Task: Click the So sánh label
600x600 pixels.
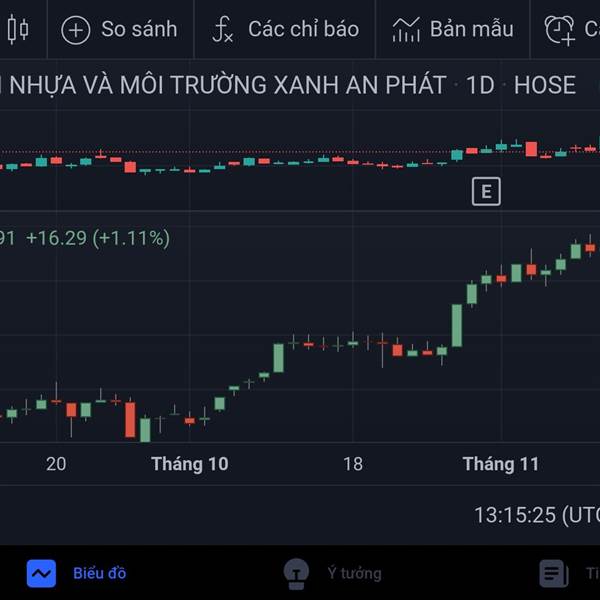Action: (139, 29)
